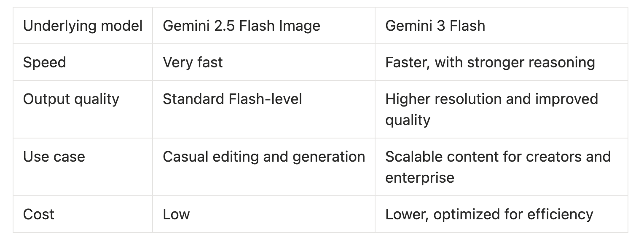Click the word "enterprise" in the table

420,177
